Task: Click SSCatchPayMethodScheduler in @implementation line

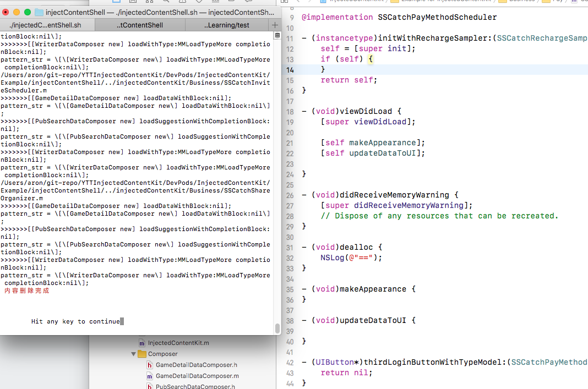Action: 437,17
